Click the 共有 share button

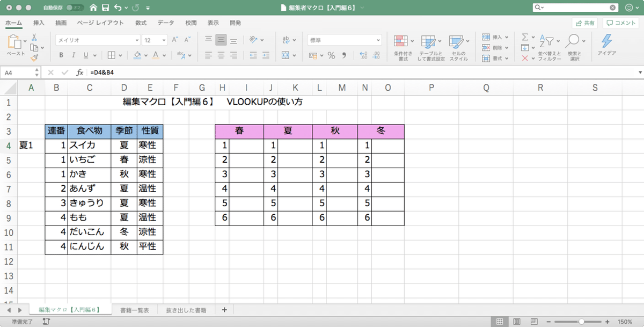click(x=584, y=23)
